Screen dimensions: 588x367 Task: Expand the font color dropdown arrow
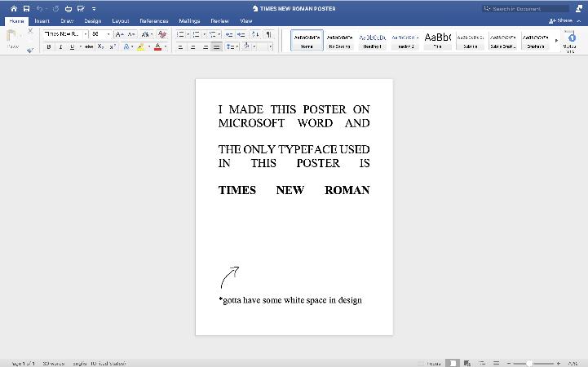tap(166, 46)
